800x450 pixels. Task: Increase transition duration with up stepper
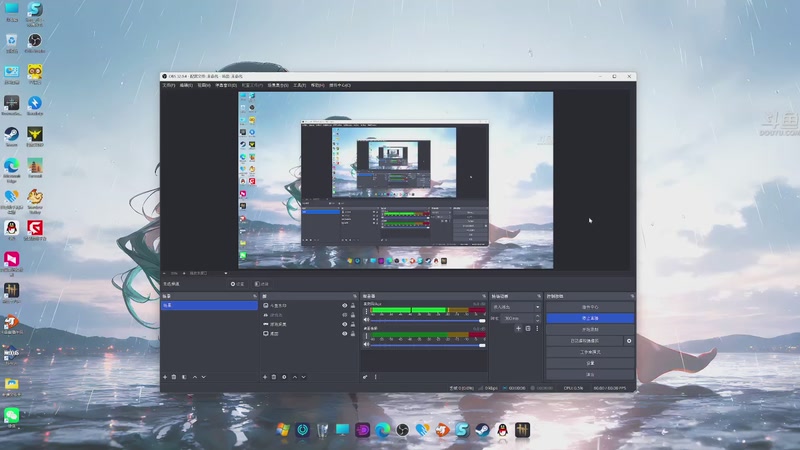click(x=537, y=316)
